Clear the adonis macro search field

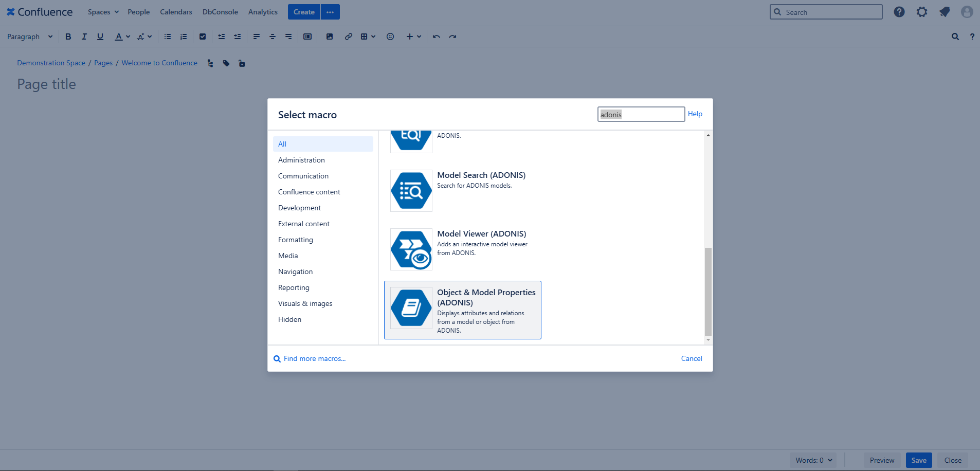tap(641, 114)
